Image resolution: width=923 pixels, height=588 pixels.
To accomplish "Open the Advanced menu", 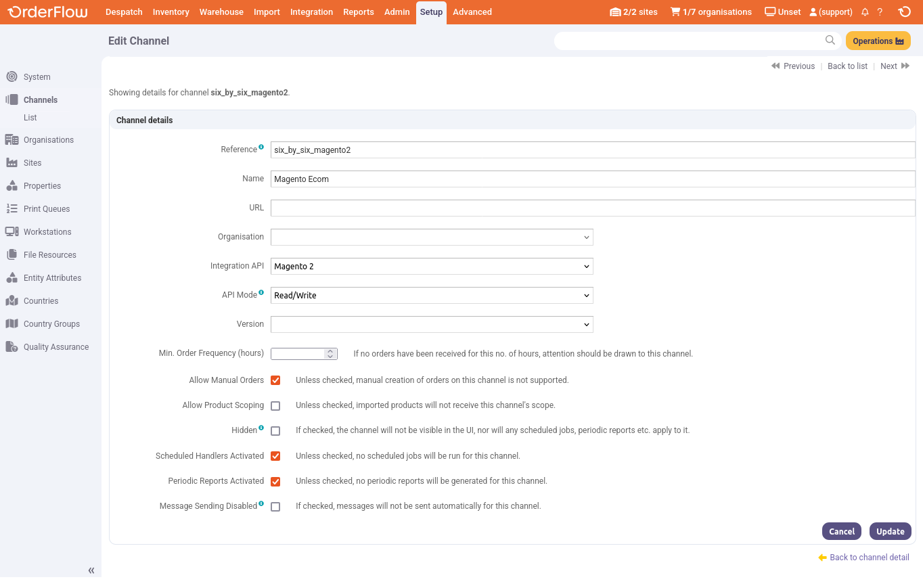I will click(472, 12).
